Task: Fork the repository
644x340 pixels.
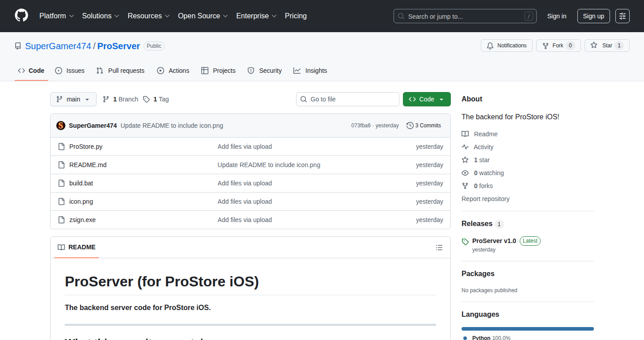Action: [558, 46]
